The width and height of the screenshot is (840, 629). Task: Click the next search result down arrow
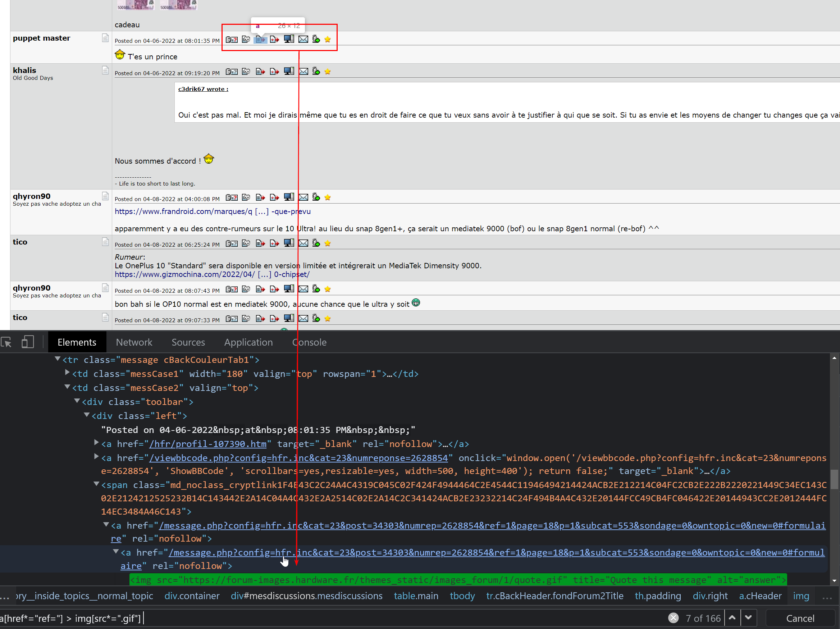point(748,618)
